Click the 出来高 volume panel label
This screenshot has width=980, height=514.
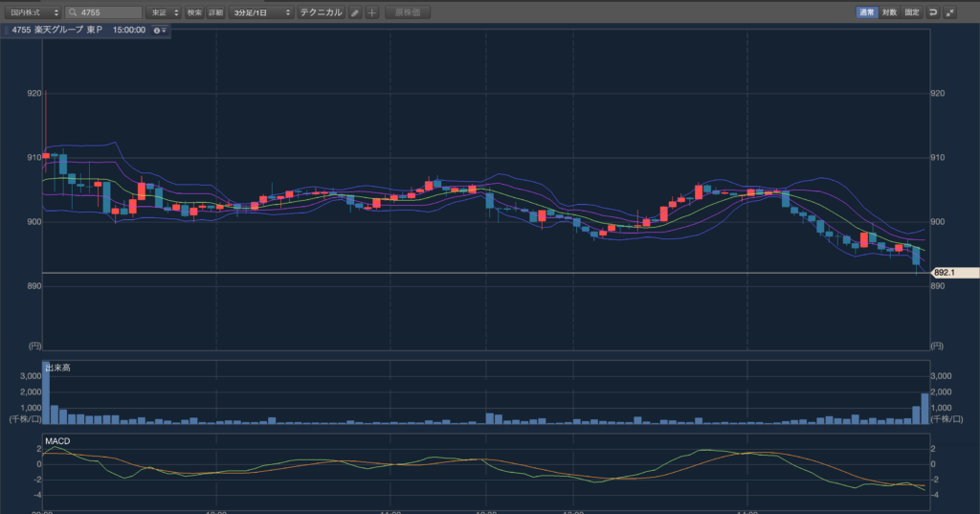pyautogui.click(x=57, y=368)
